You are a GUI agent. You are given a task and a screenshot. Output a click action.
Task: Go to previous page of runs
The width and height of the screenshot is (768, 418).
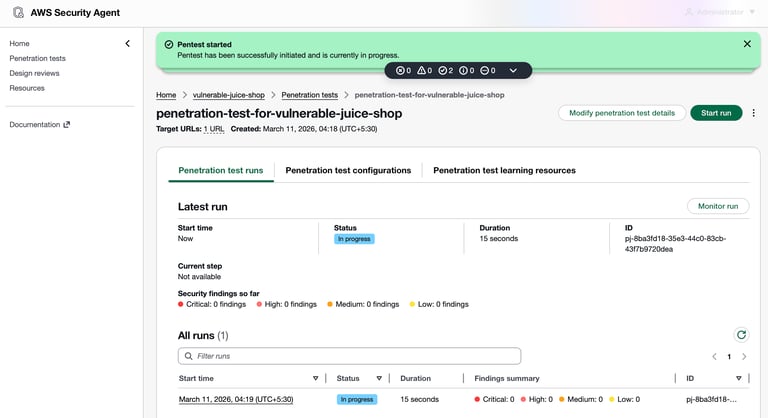pyautogui.click(x=714, y=357)
